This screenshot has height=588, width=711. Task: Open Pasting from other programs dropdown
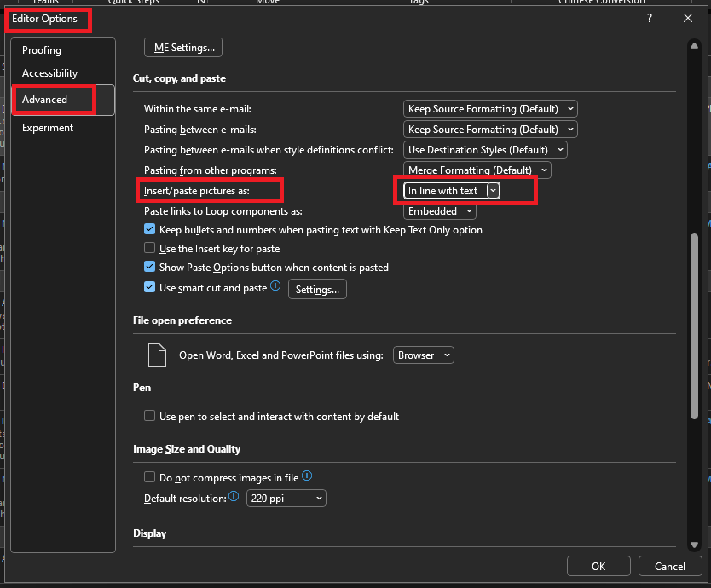pos(477,170)
